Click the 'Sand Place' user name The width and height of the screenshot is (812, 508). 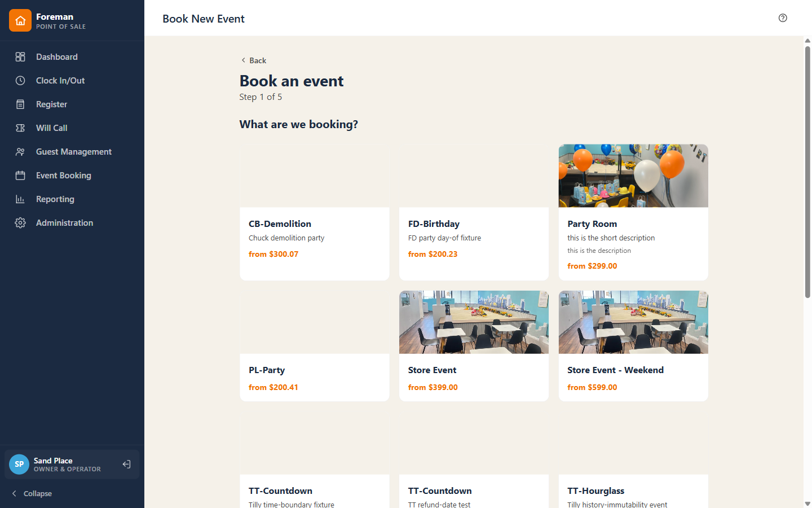[x=53, y=461]
